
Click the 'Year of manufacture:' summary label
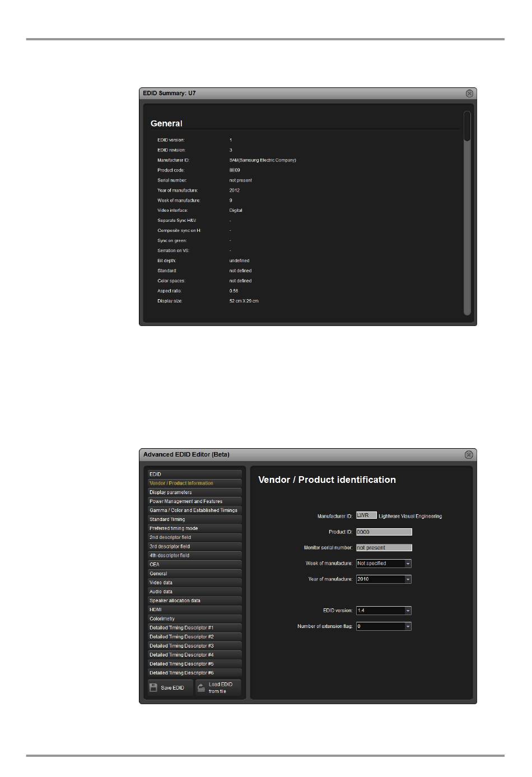click(178, 190)
